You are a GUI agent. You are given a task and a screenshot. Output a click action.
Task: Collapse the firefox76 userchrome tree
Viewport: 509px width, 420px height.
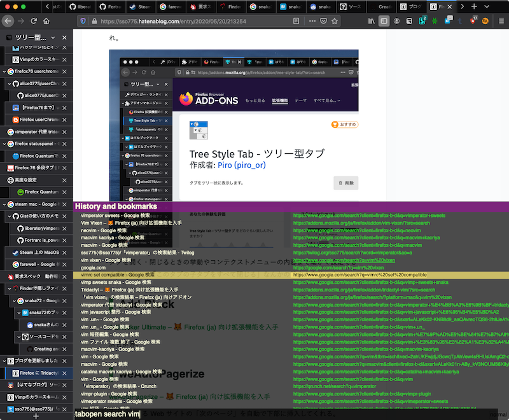4,71
